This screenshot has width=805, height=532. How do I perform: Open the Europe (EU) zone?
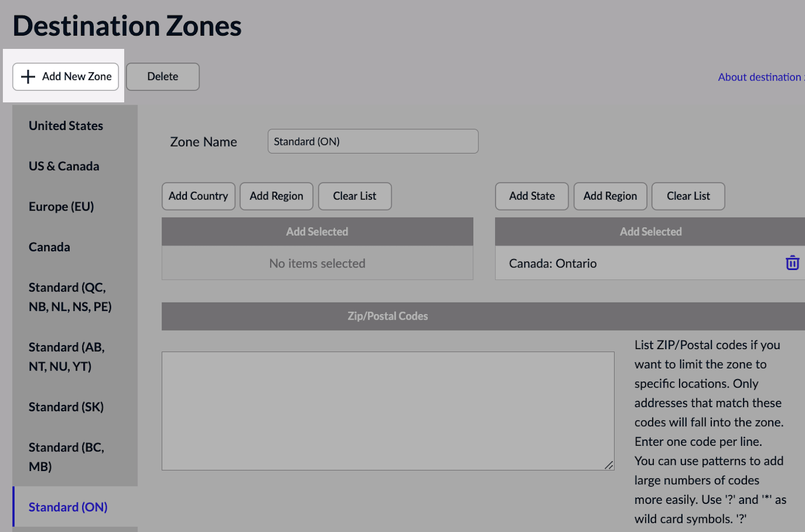pos(62,206)
